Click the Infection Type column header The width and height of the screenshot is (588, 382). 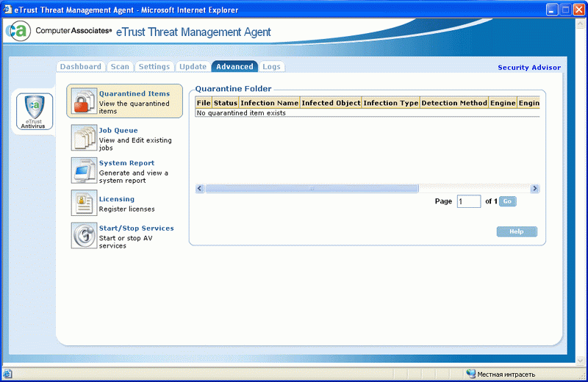(x=391, y=103)
